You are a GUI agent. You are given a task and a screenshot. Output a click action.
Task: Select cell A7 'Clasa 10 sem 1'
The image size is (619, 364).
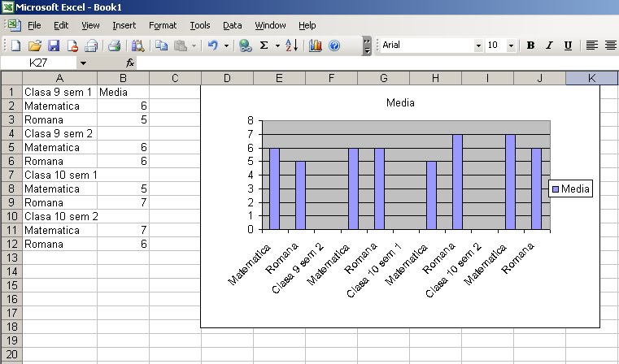[59, 175]
